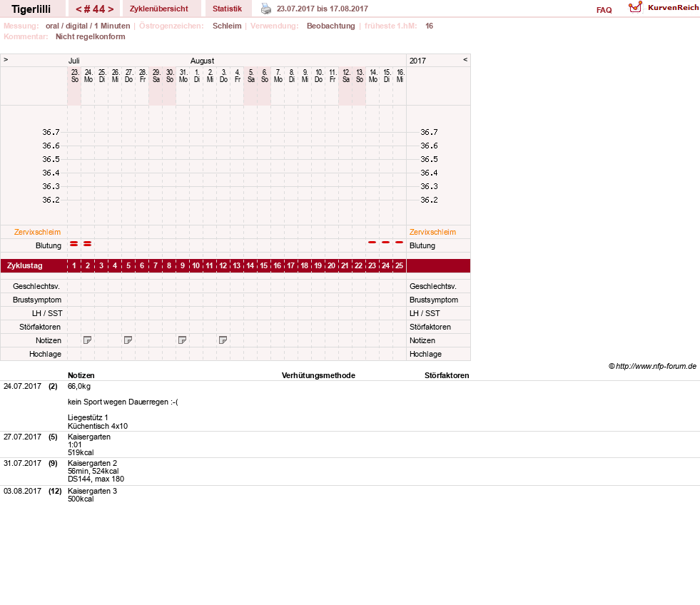The height and width of the screenshot is (605, 700).
Task: Open the note icon on cycle day 5
Action: (128, 340)
